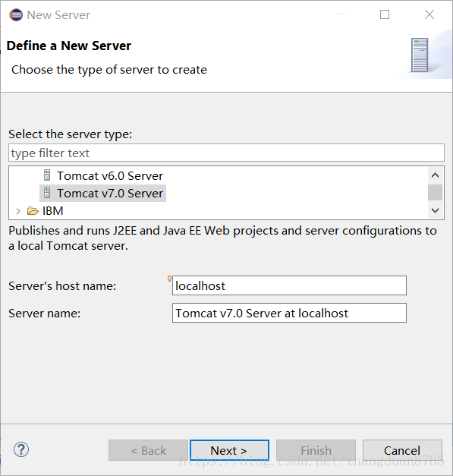Click the server list scrollbar thumb
The height and width of the screenshot is (476, 453).
(x=435, y=193)
